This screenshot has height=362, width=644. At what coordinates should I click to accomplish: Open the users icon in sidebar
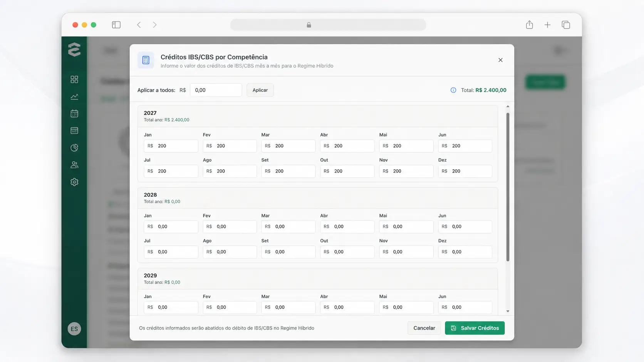[74, 165]
